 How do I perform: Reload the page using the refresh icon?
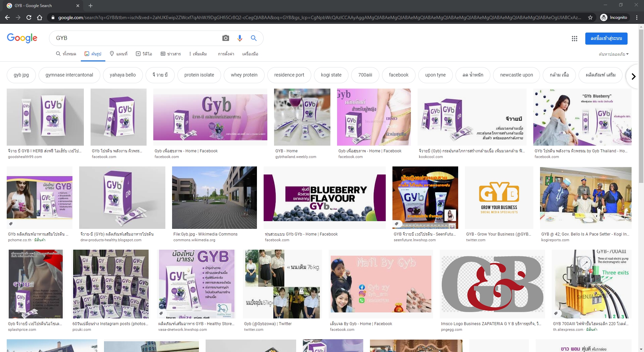[x=29, y=17]
